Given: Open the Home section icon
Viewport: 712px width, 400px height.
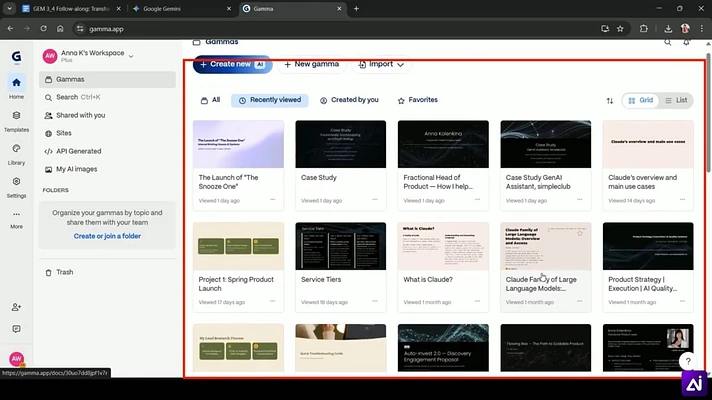Looking at the screenshot, I should [x=16, y=83].
